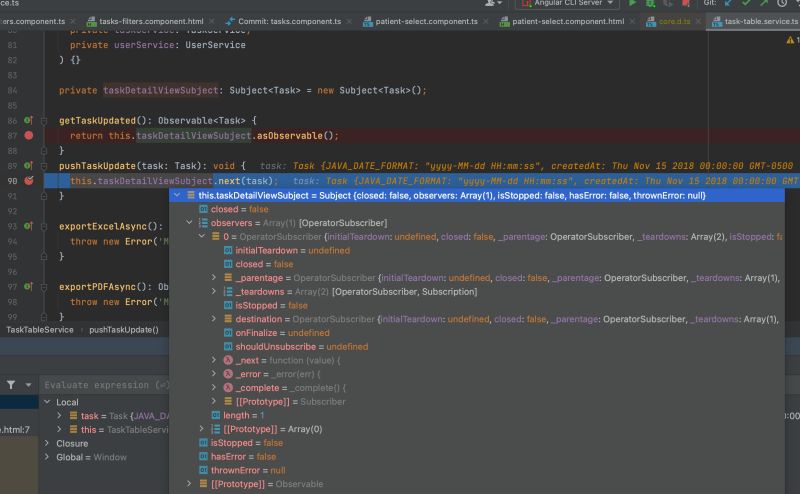Click TaskTableService in the breadcrumb bar
Image resolution: width=800 pixels, height=494 pixels.
pyautogui.click(x=40, y=330)
